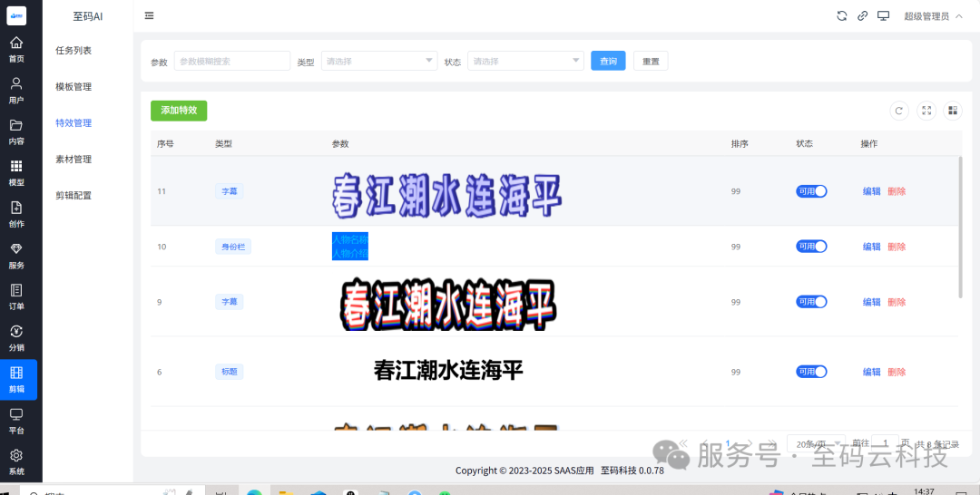Click 编辑 for row 9
This screenshot has height=495, width=980.
point(871,302)
